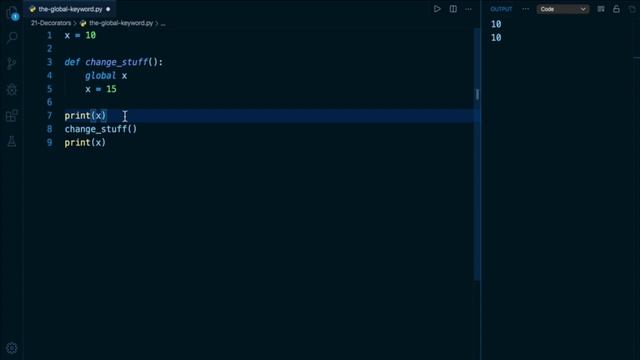
Task: Run the Python file with the play button
Action: 437,9
